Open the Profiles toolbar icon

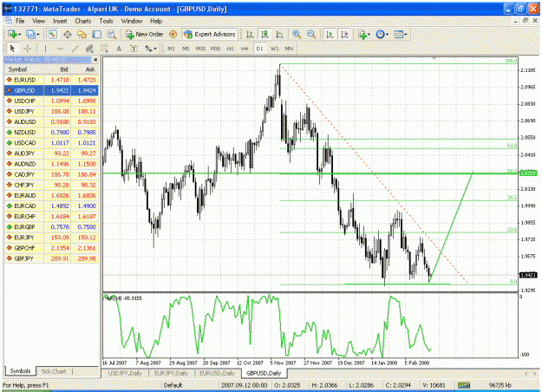[33, 34]
